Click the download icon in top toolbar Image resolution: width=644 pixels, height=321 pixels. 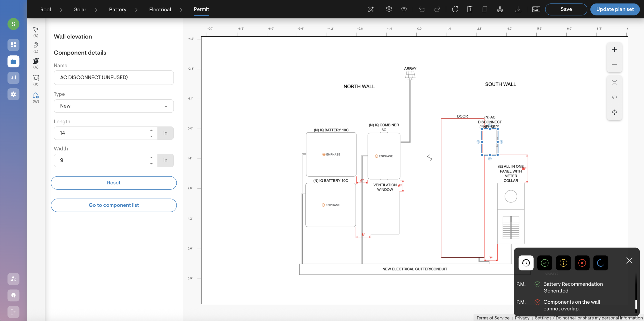tap(518, 9)
